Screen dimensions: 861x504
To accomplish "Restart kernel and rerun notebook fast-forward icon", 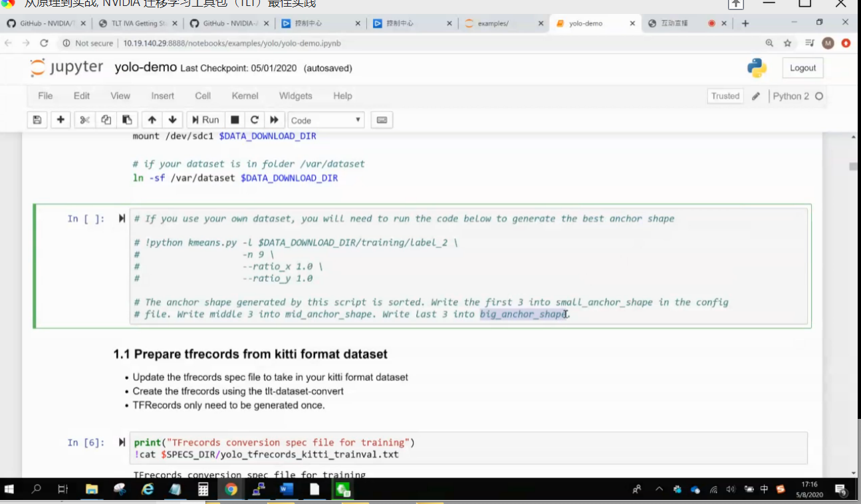I will (x=274, y=120).
